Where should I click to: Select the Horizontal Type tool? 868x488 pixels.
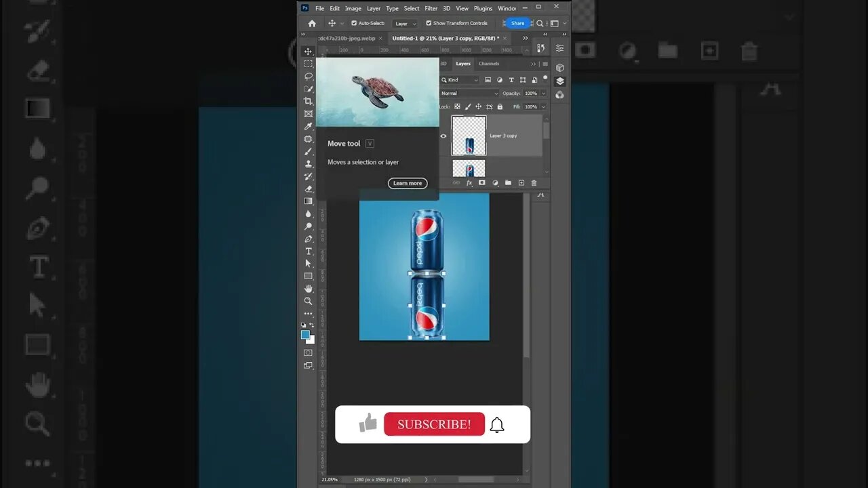click(309, 251)
